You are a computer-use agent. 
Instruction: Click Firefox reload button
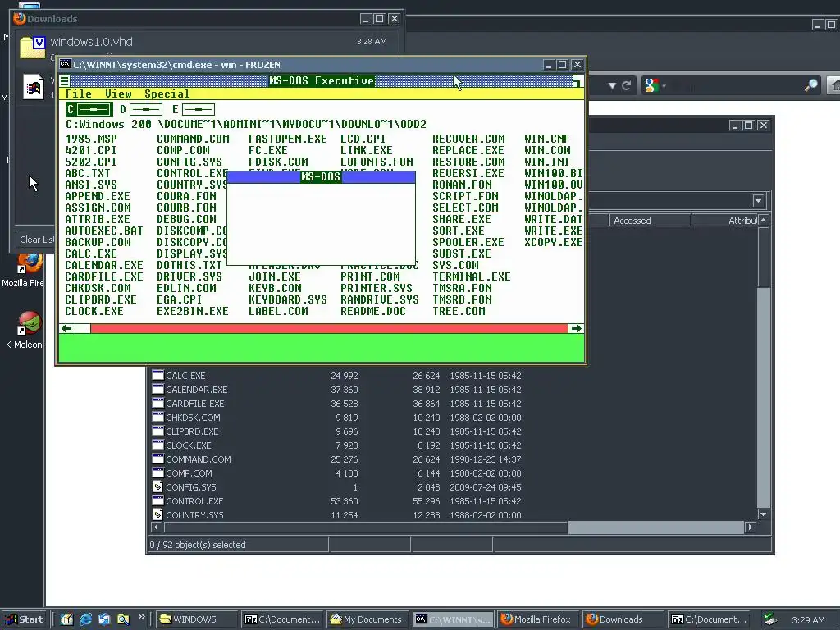[626, 85]
